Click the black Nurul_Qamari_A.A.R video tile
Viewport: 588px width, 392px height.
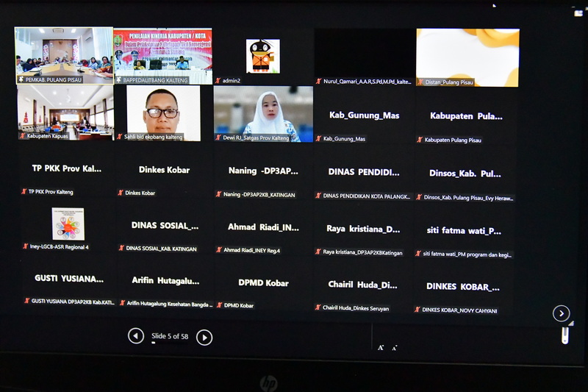click(365, 57)
